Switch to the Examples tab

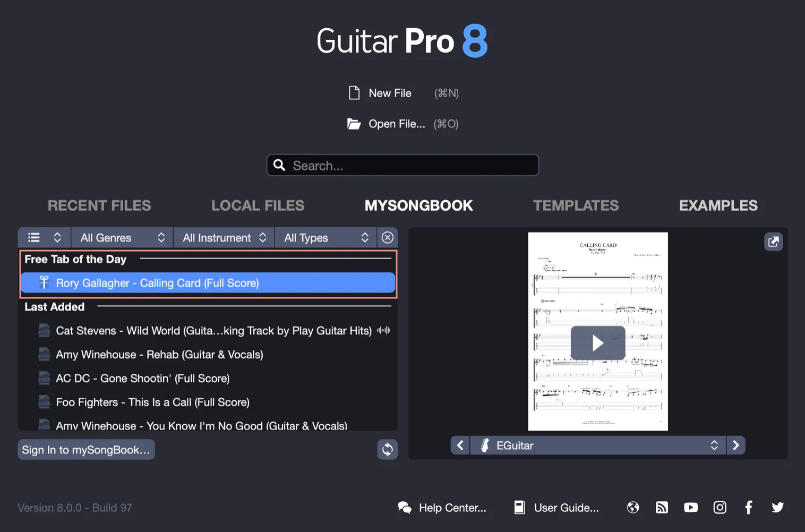(718, 205)
